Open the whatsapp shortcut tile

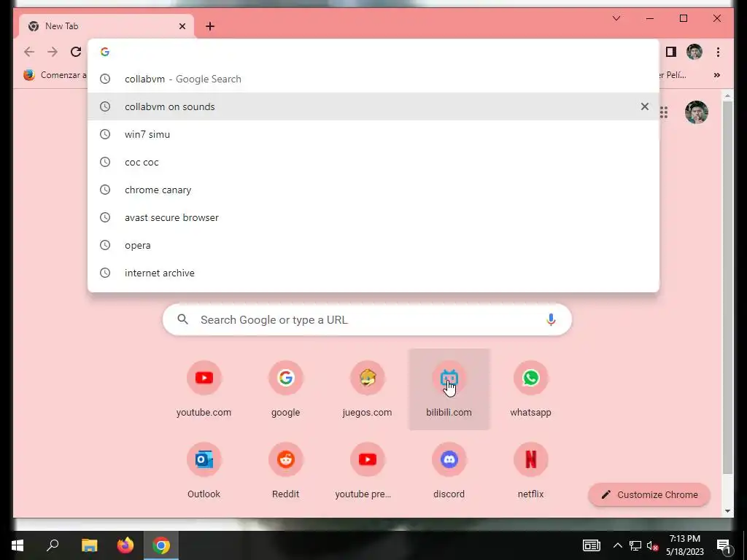tap(531, 389)
